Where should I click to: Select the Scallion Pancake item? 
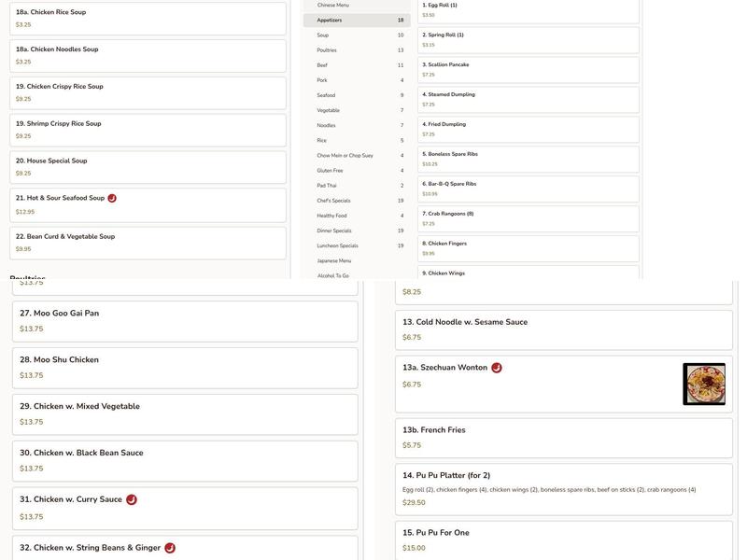(x=528, y=70)
